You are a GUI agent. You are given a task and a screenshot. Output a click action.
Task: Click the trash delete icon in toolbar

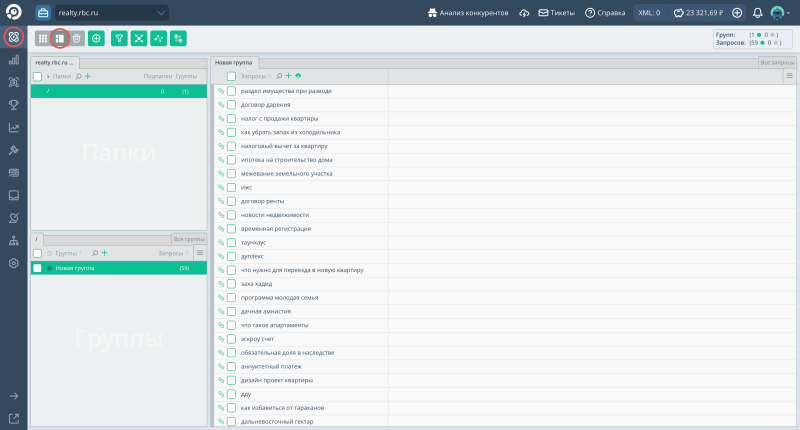click(77, 38)
